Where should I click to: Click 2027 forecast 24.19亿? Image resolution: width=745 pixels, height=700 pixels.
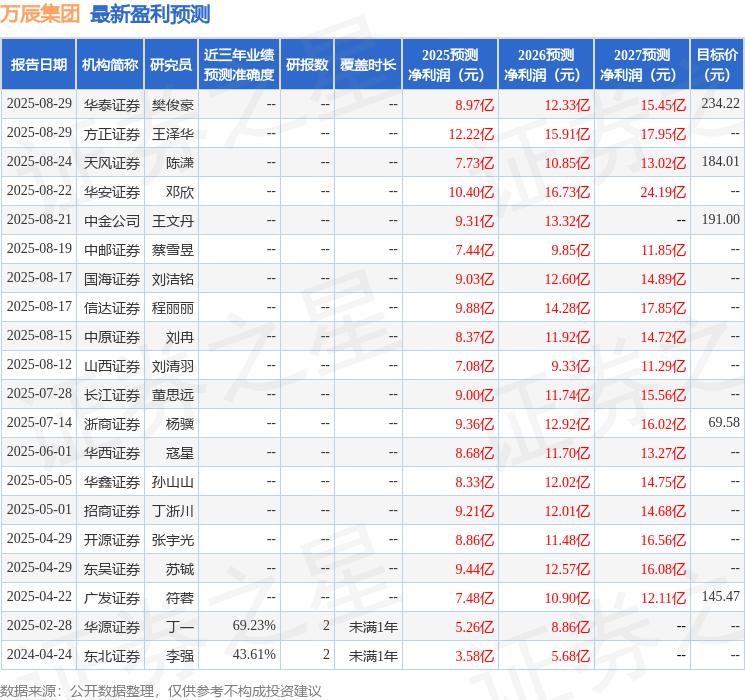coord(663,192)
